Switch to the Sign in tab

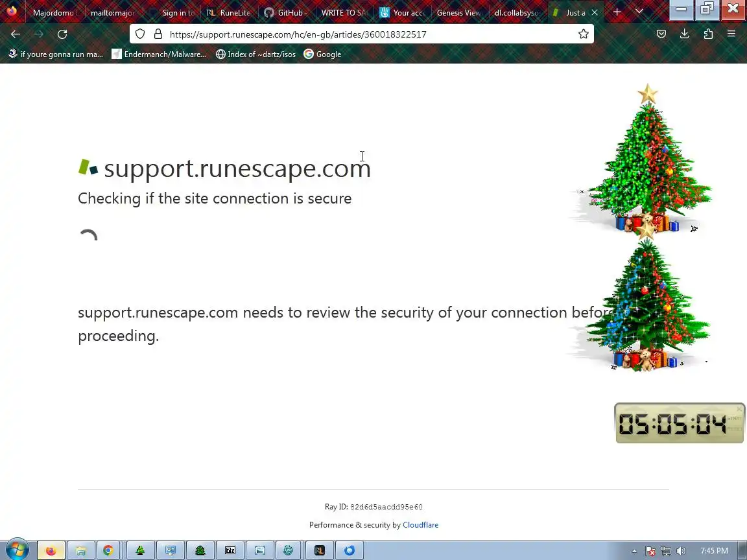[171, 12]
